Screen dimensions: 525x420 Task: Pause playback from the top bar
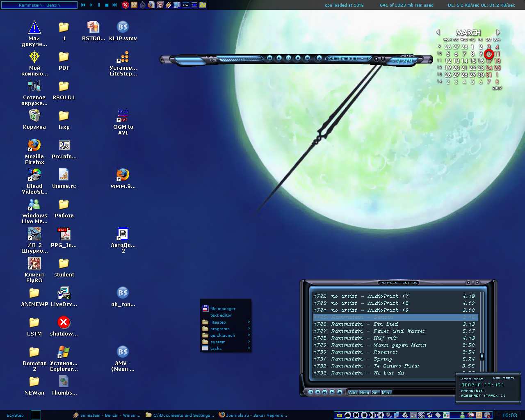click(99, 5)
